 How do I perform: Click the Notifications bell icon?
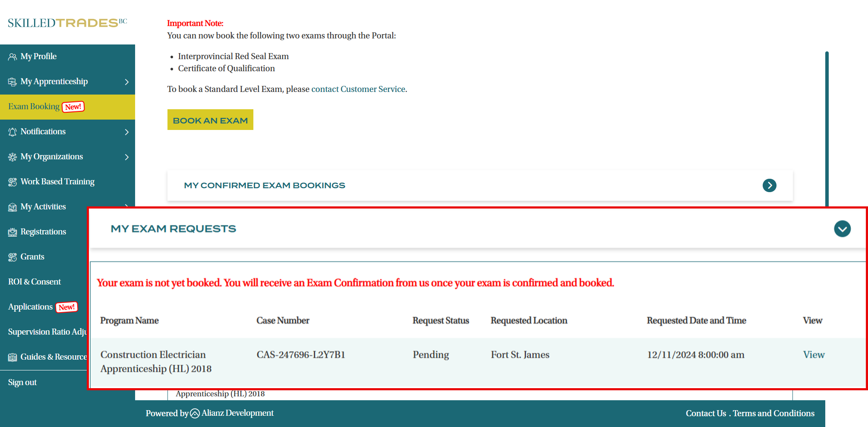pyautogui.click(x=13, y=132)
